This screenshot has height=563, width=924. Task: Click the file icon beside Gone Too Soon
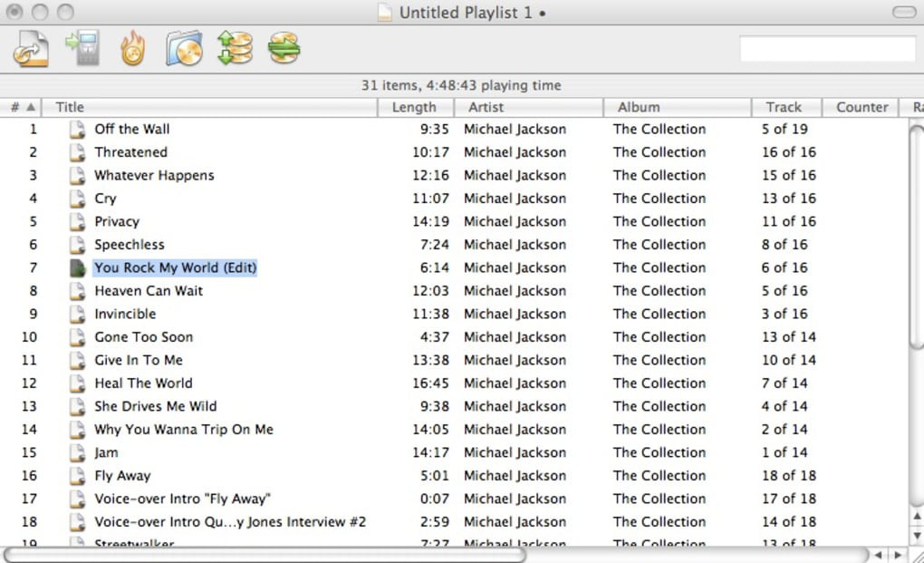[77, 337]
